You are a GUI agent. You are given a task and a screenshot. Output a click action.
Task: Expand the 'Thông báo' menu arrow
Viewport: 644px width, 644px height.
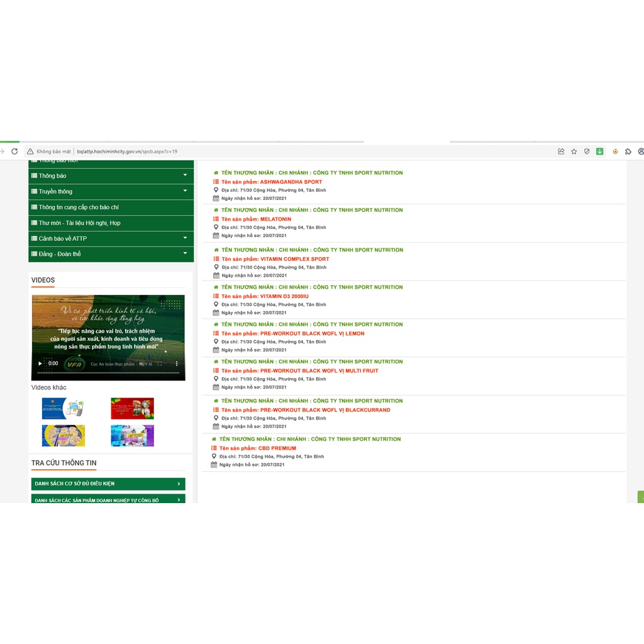point(185,175)
